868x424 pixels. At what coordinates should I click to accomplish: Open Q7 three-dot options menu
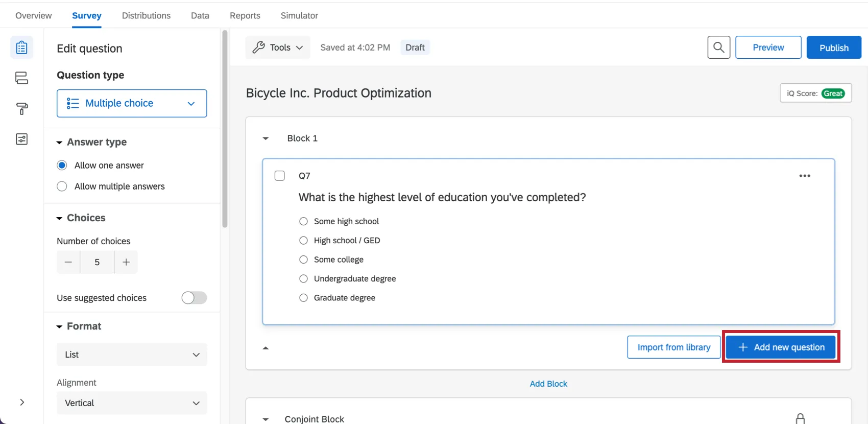pyautogui.click(x=805, y=176)
